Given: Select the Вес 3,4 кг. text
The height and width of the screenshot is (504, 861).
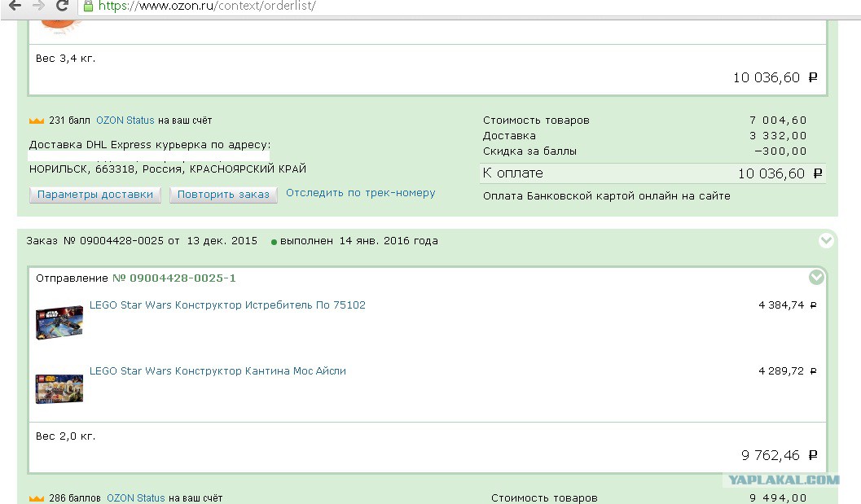Looking at the screenshot, I should pyautogui.click(x=65, y=58).
